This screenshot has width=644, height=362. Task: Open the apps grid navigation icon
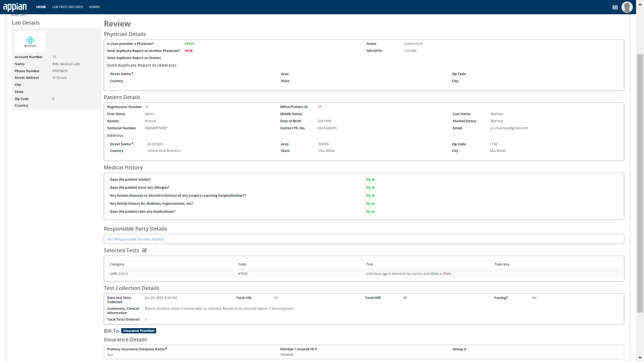tap(615, 7)
